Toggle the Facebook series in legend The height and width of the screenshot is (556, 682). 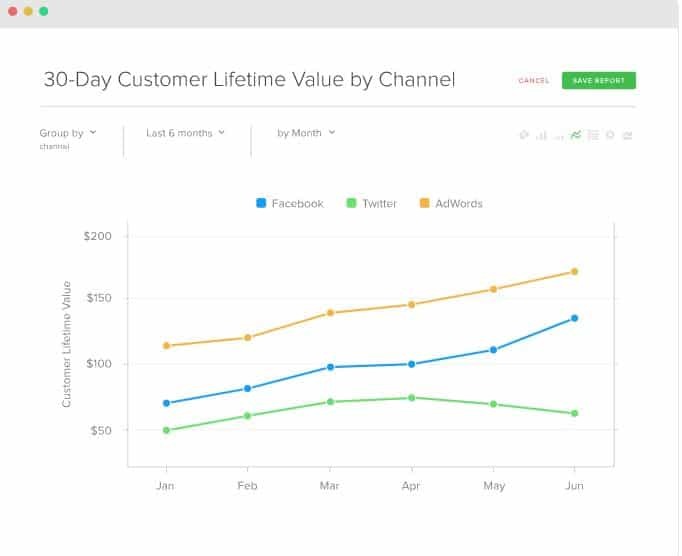click(x=289, y=203)
